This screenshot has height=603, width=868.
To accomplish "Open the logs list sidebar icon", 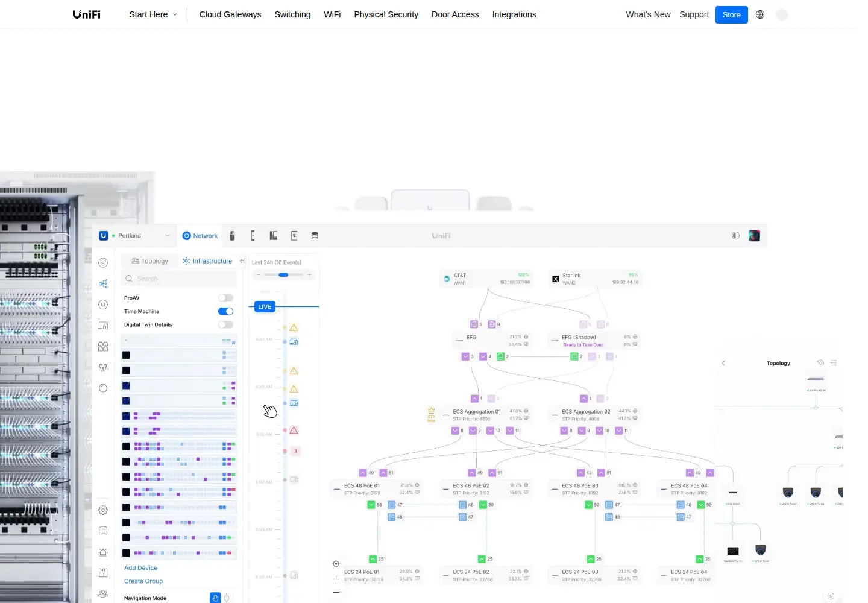I will (x=103, y=531).
